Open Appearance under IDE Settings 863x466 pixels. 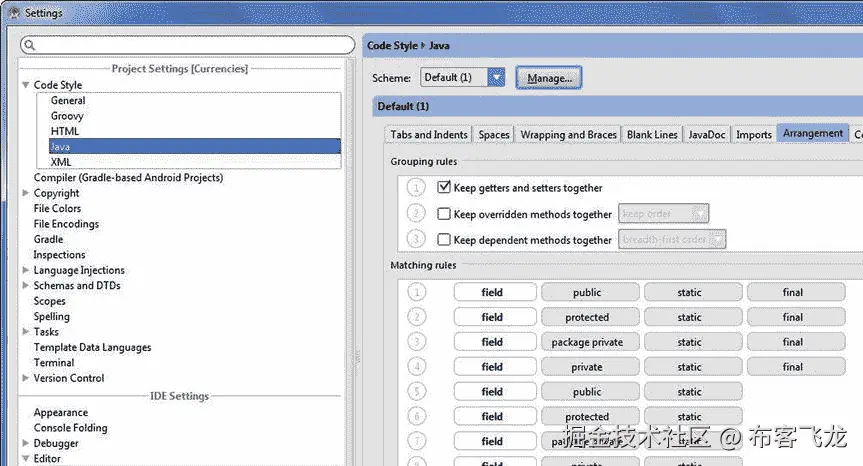click(61, 412)
